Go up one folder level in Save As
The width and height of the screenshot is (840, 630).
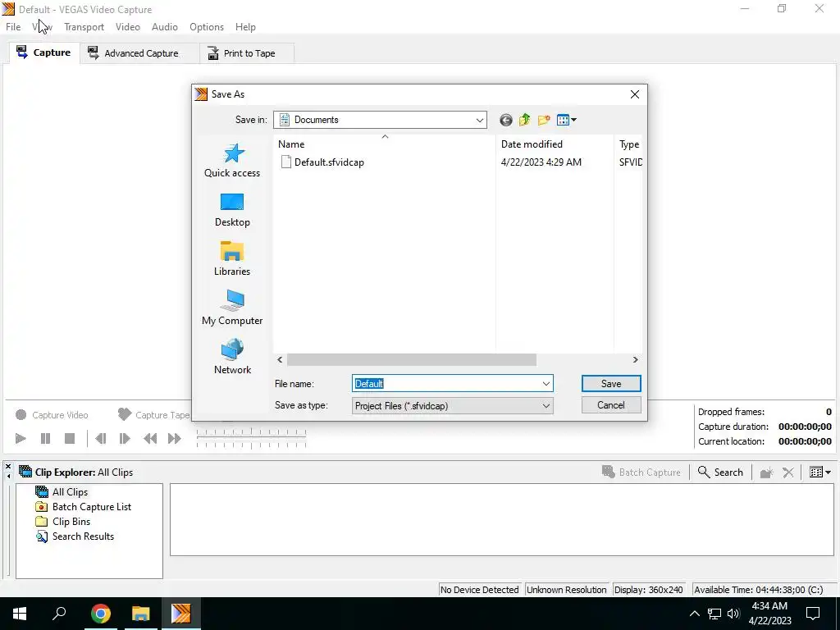(524, 120)
